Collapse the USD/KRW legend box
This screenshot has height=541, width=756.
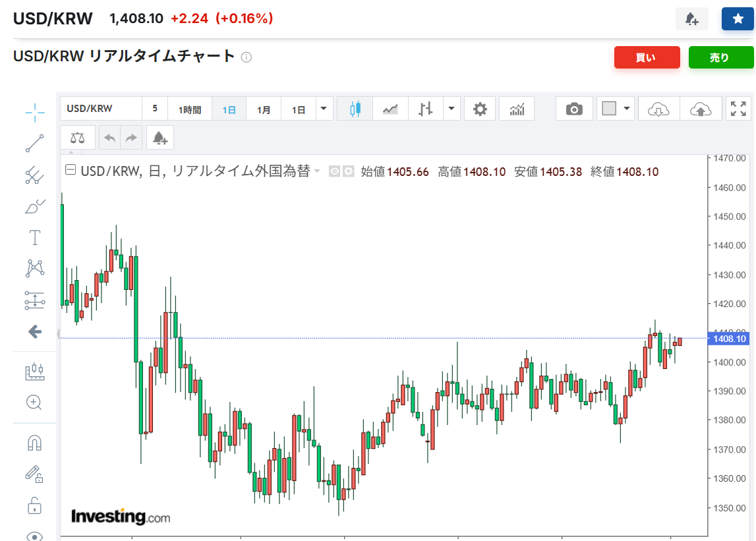71,171
